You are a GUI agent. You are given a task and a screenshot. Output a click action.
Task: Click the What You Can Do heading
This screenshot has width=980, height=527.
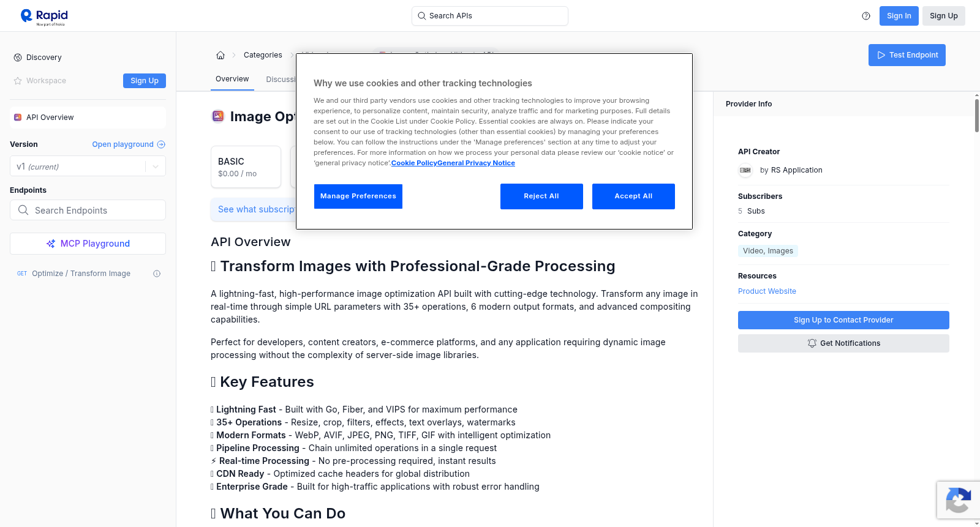278,514
